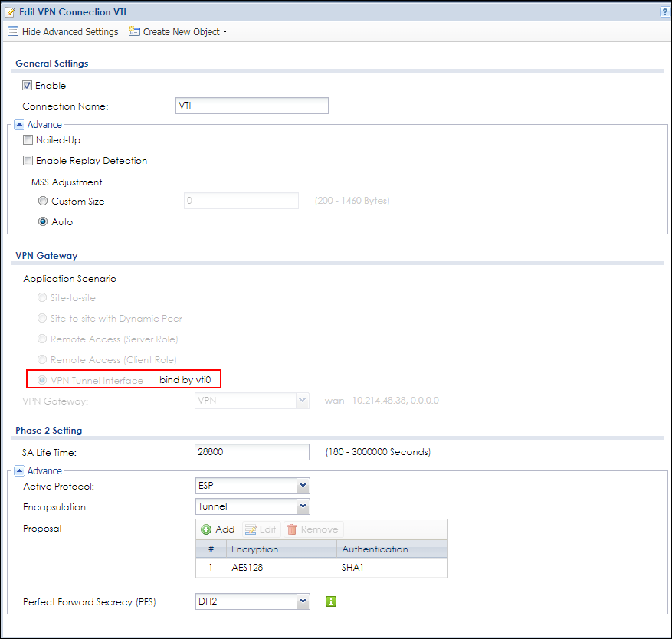Collapse the Phase 2 Advance section
The width and height of the screenshot is (672, 639).
click(x=20, y=470)
